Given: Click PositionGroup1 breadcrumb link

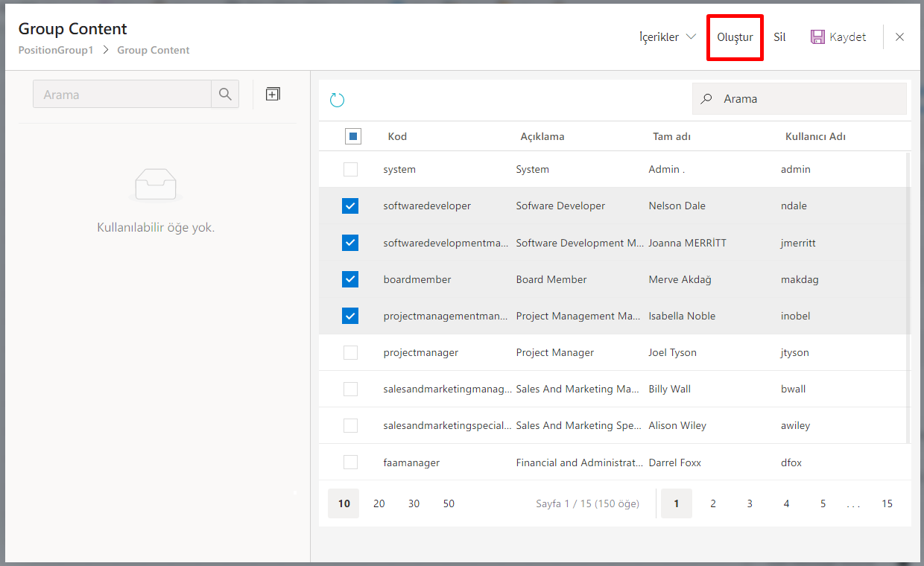Looking at the screenshot, I should pyautogui.click(x=56, y=51).
